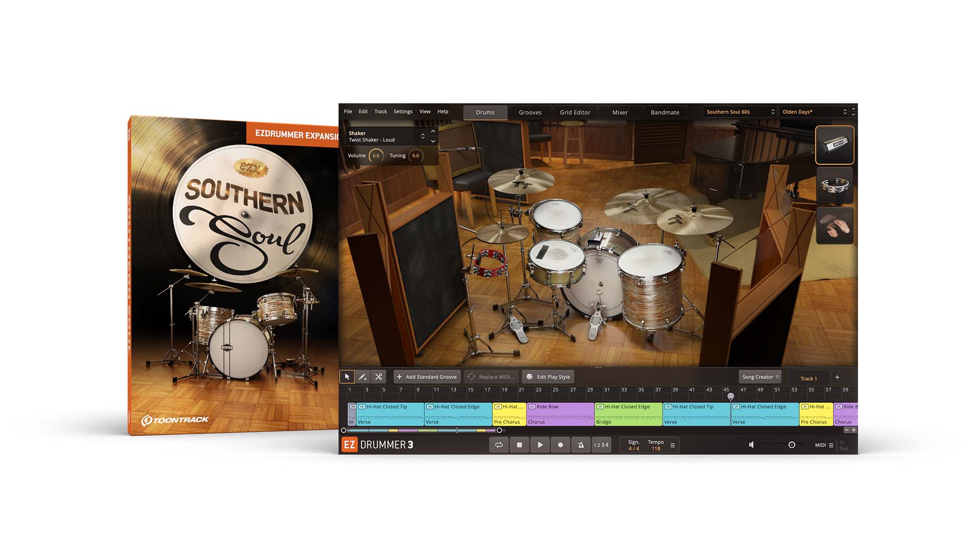Toggle the metronome click
The width and height of the screenshot is (980, 547).
pos(581,445)
